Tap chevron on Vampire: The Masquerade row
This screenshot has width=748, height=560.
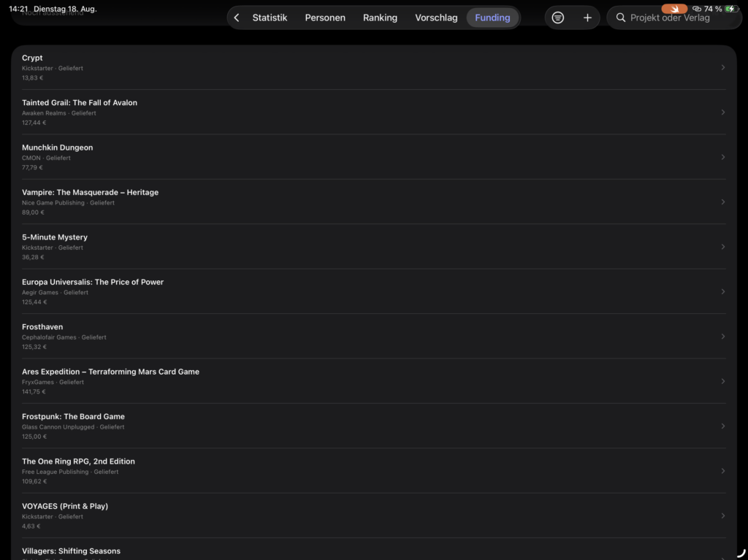[x=722, y=202]
